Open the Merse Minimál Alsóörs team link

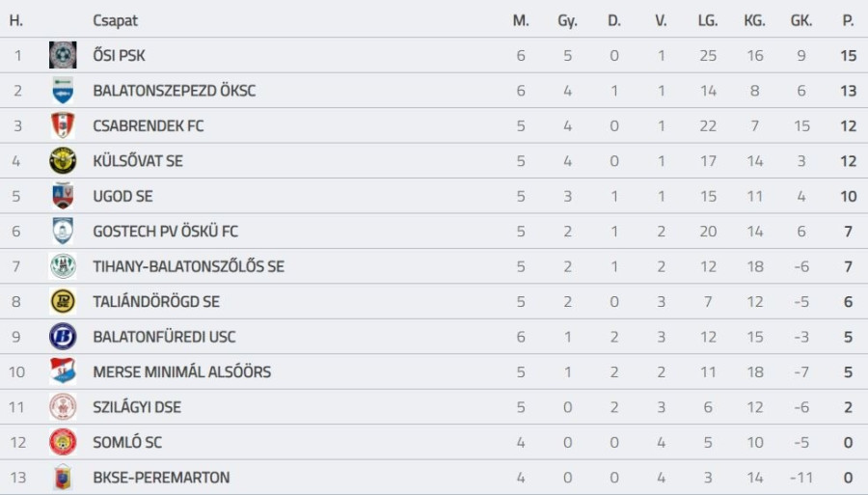point(181,371)
